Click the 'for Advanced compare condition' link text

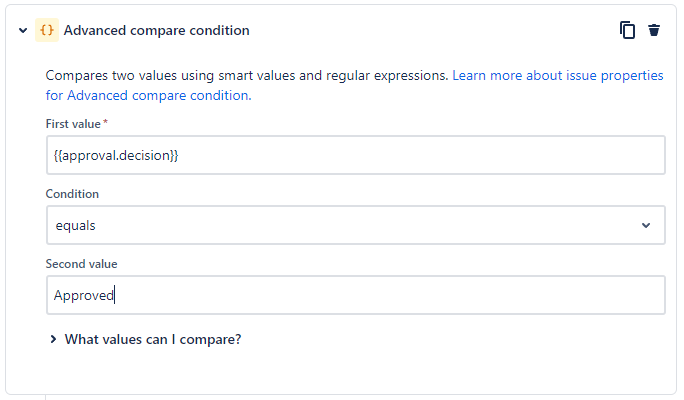148,96
